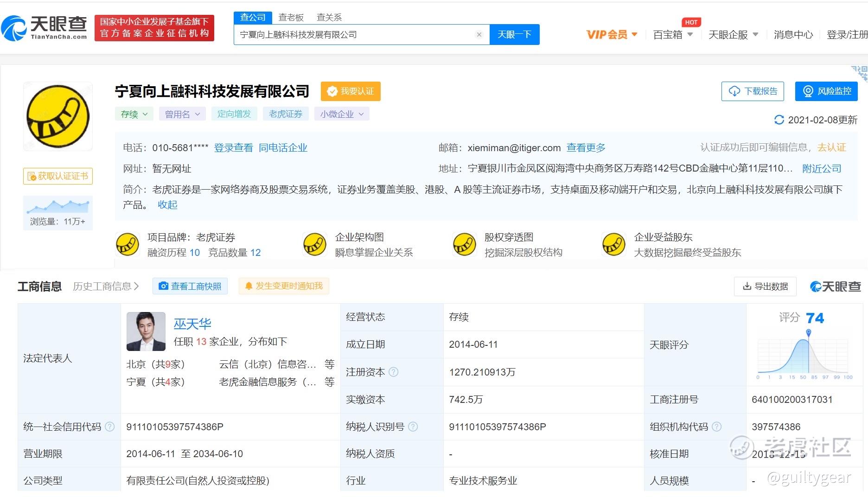The image size is (868, 497).
Task: Click the 定向增发 tag
Action: [234, 114]
